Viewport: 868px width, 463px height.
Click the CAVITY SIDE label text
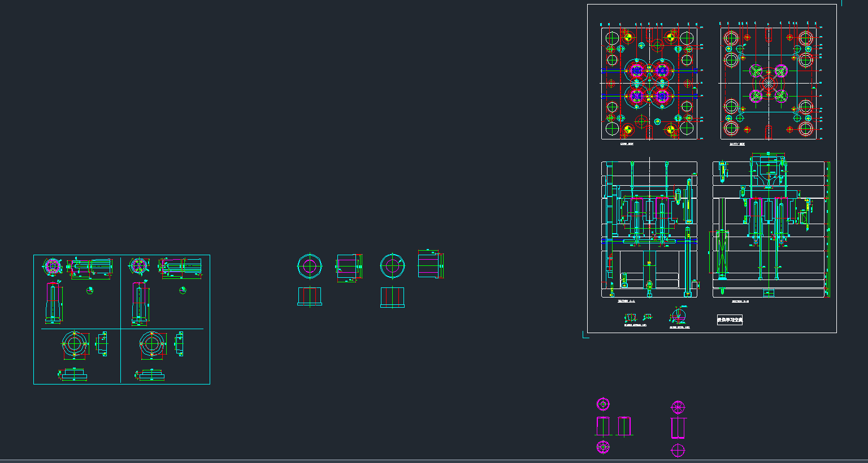click(x=737, y=144)
